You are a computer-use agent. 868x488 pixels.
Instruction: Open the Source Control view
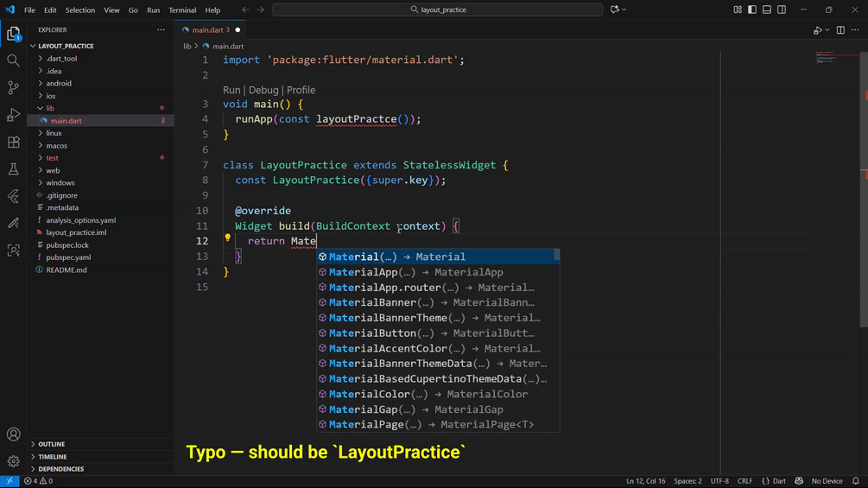[13, 87]
